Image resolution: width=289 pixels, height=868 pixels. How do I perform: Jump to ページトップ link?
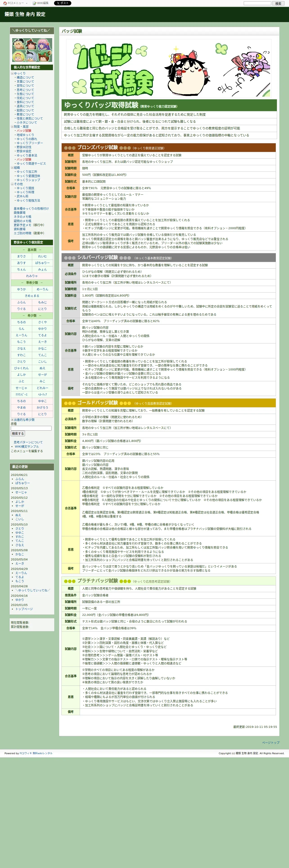(271, 743)
